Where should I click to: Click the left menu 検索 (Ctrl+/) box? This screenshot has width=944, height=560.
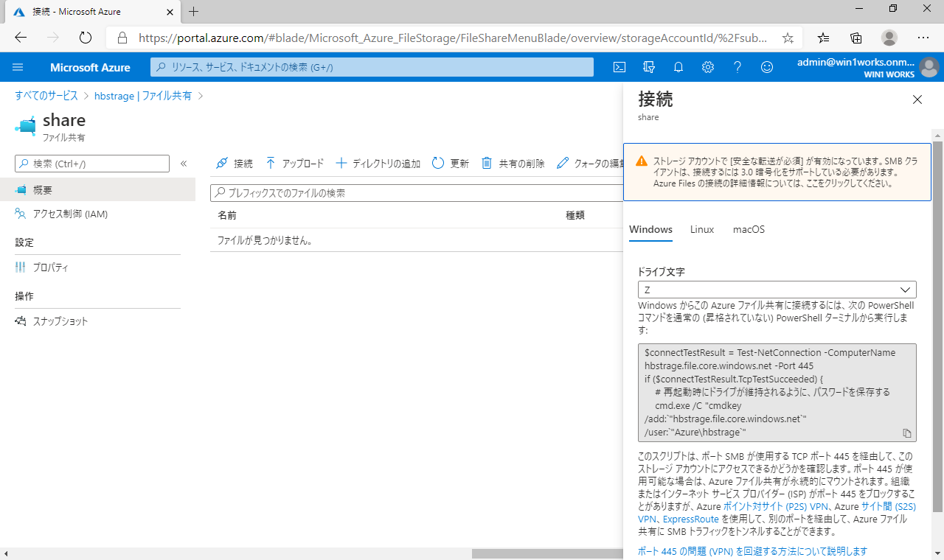tap(92, 164)
